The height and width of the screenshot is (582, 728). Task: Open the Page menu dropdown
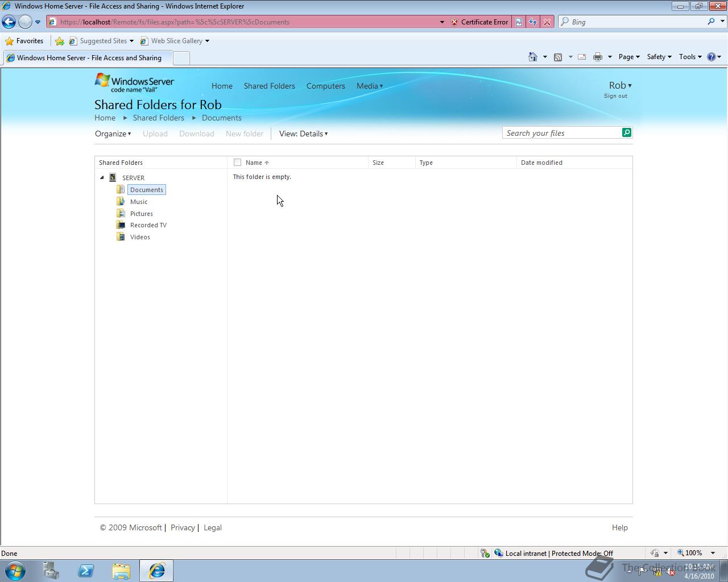pos(629,57)
